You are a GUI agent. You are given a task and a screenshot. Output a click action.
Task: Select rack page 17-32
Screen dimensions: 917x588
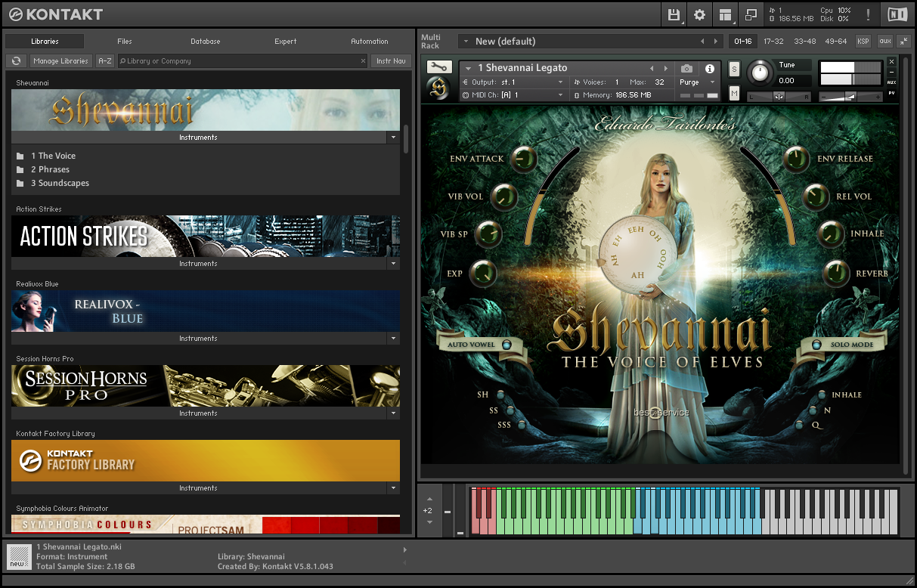tap(773, 41)
